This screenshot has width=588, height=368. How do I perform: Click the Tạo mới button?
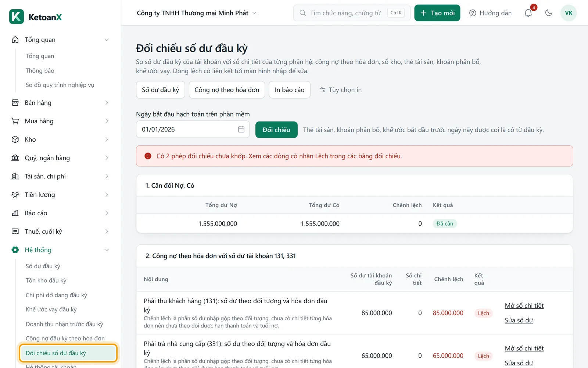[x=437, y=13]
